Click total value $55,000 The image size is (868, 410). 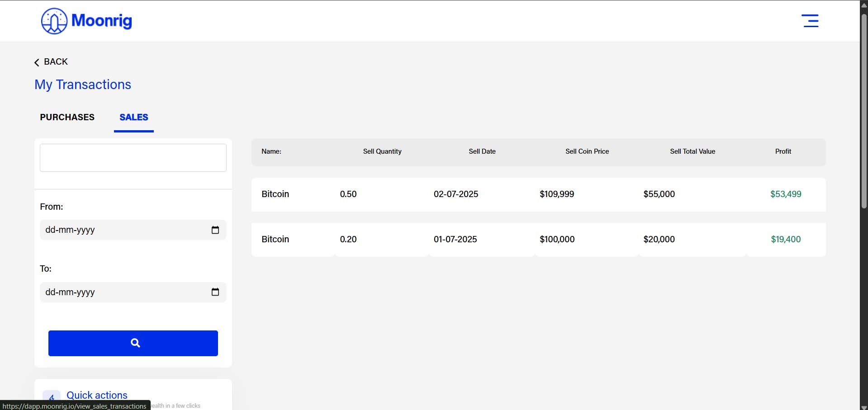659,194
